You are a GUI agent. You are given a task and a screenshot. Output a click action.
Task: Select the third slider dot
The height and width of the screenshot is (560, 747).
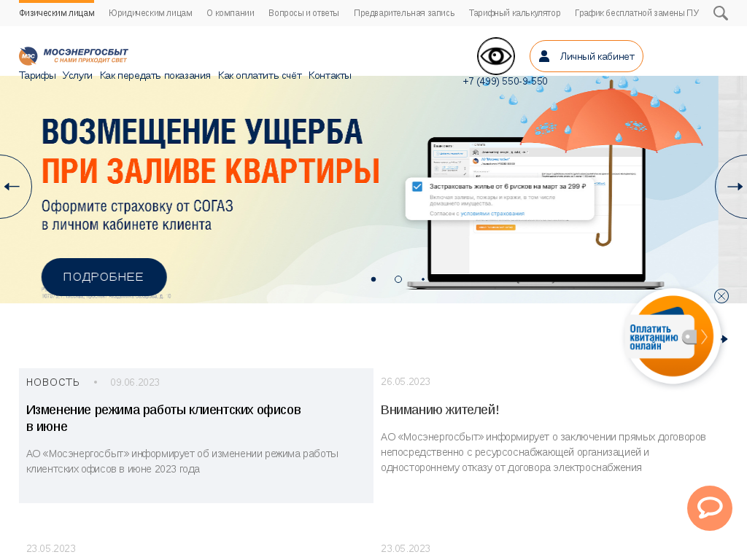(423, 279)
